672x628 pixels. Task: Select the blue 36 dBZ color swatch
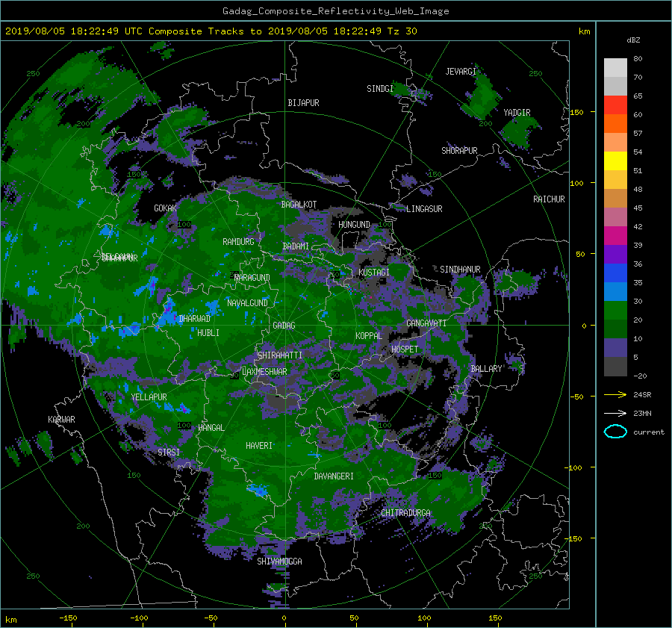coord(615,273)
